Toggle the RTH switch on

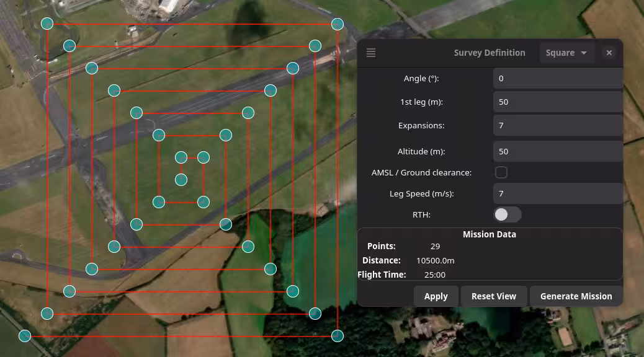pyautogui.click(x=507, y=214)
